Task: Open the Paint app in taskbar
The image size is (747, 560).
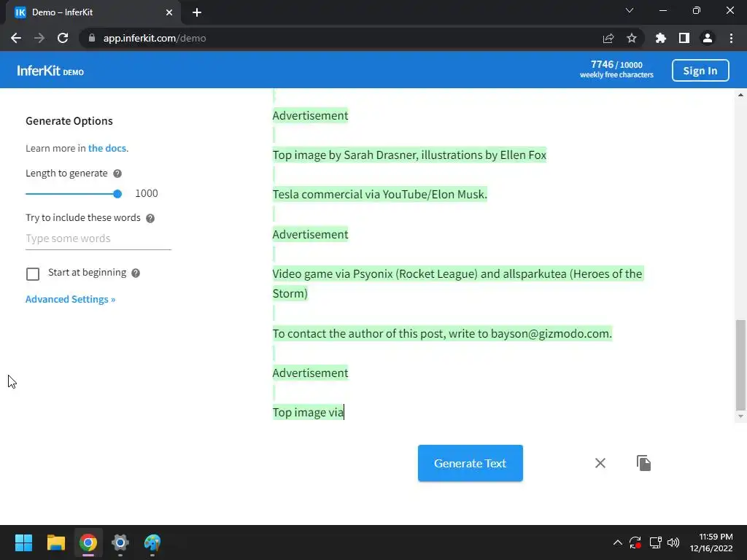Action: pyautogui.click(x=152, y=542)
